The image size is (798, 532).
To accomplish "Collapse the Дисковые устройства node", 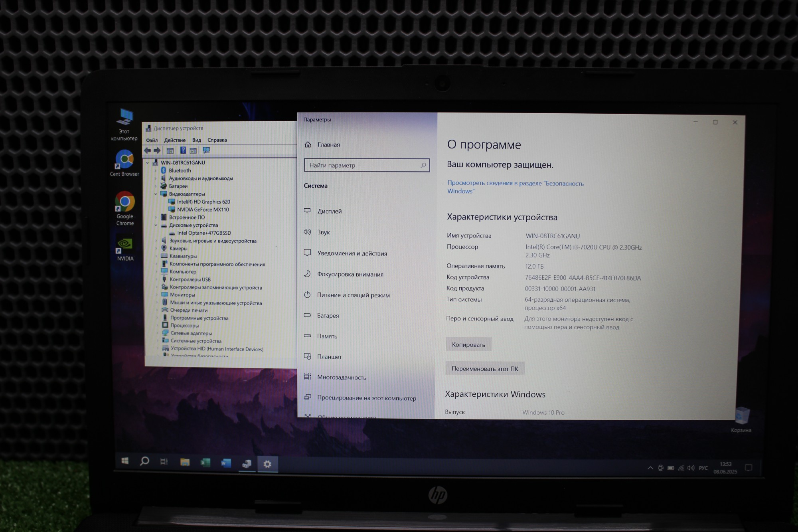I will coord(156,225).
